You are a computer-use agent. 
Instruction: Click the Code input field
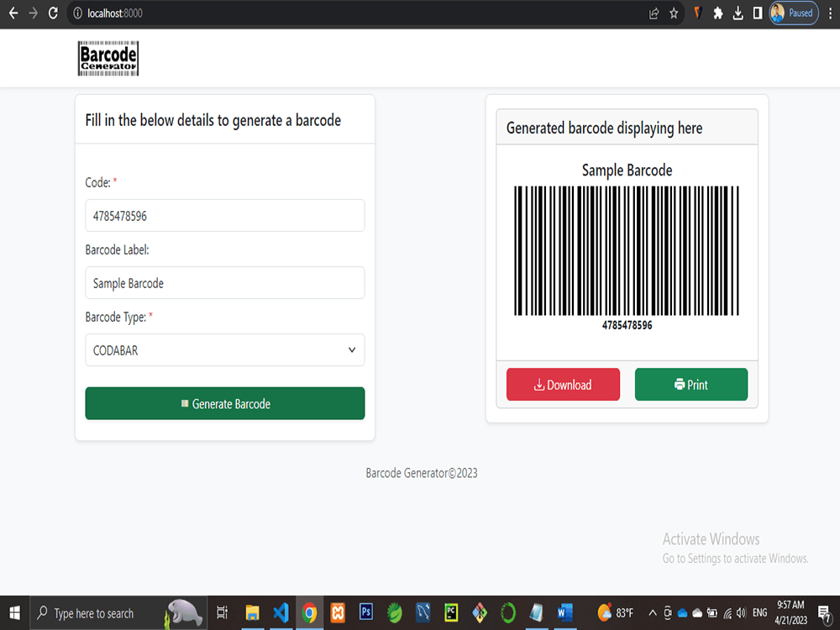(225, 215)
